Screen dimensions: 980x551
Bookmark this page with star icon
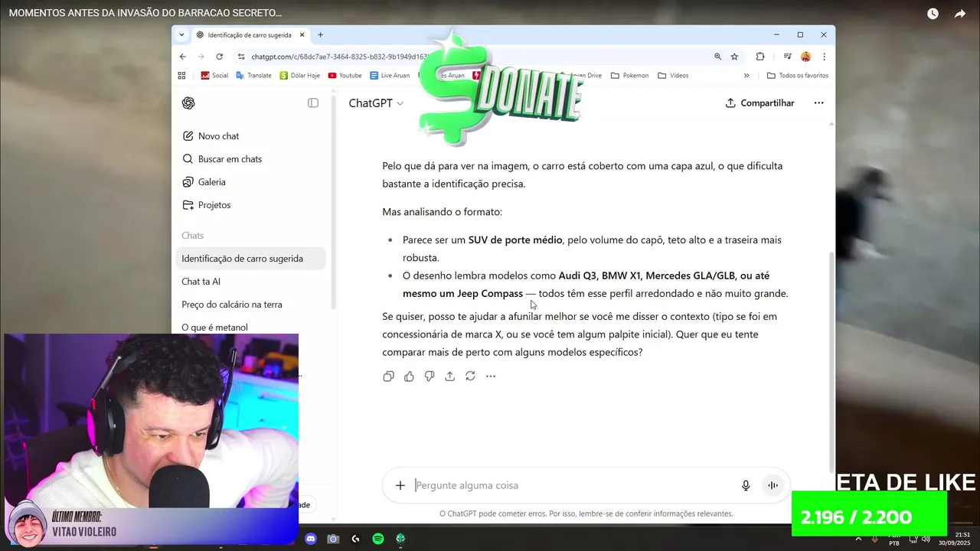734,57
